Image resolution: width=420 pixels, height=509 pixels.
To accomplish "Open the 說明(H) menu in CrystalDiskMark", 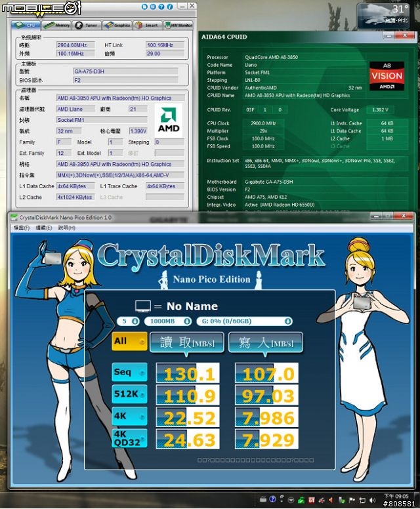I will coord(66,228).
